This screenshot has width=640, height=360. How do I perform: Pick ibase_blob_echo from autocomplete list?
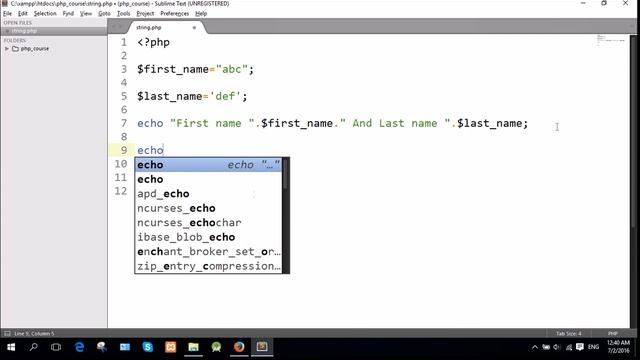tap(209, 237)
